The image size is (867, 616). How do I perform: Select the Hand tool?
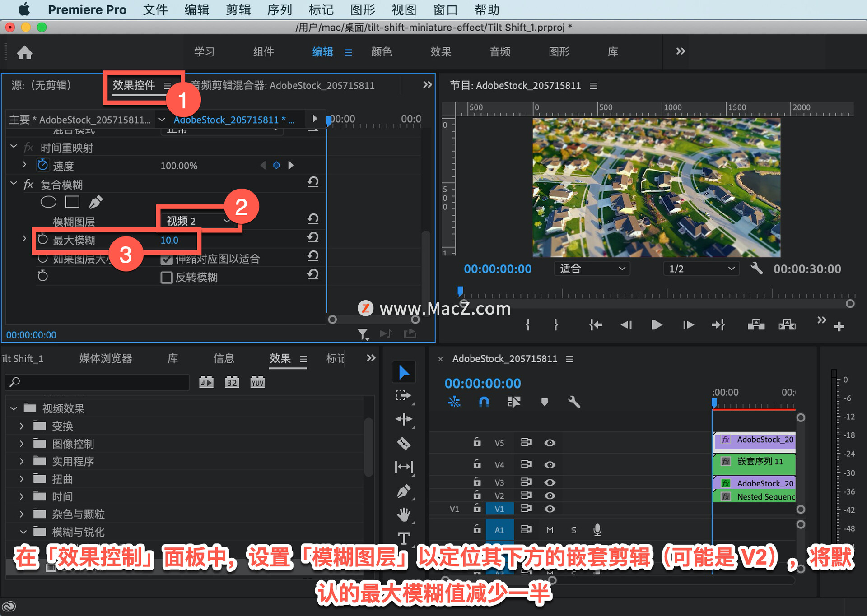click(403, 514)
